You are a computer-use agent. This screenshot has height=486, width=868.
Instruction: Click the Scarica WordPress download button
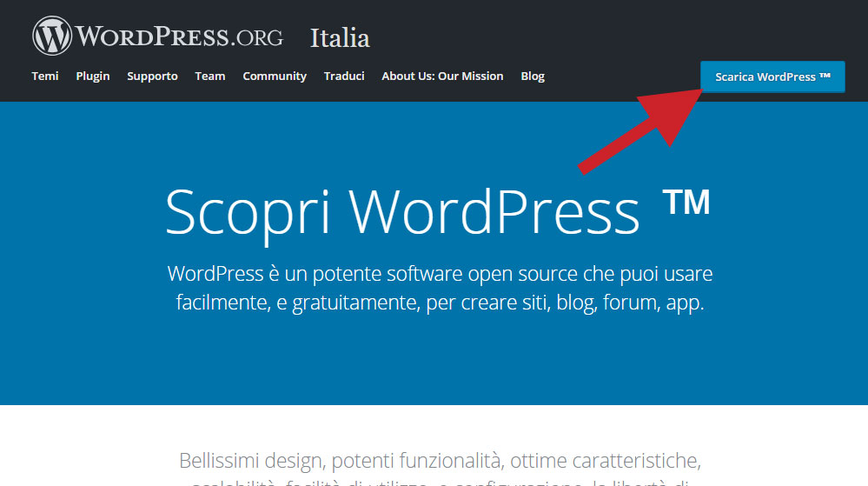(x=772, y=77)
